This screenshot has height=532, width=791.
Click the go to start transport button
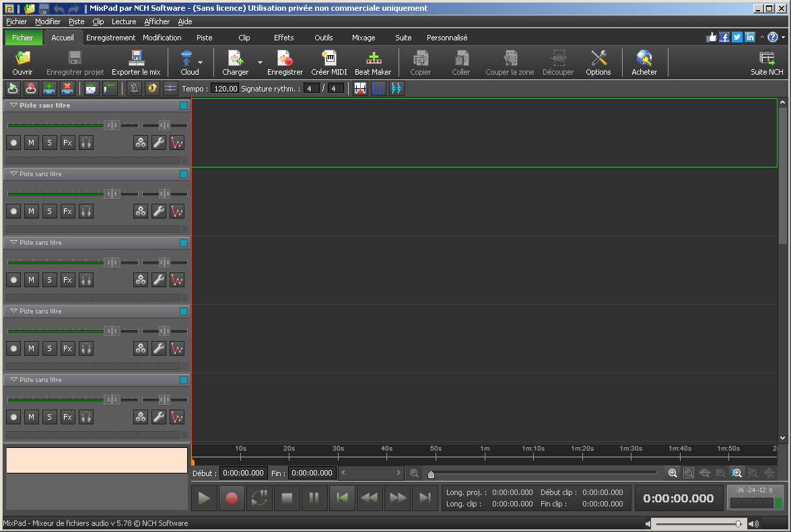pyautogui.click(x=342, y=498)
